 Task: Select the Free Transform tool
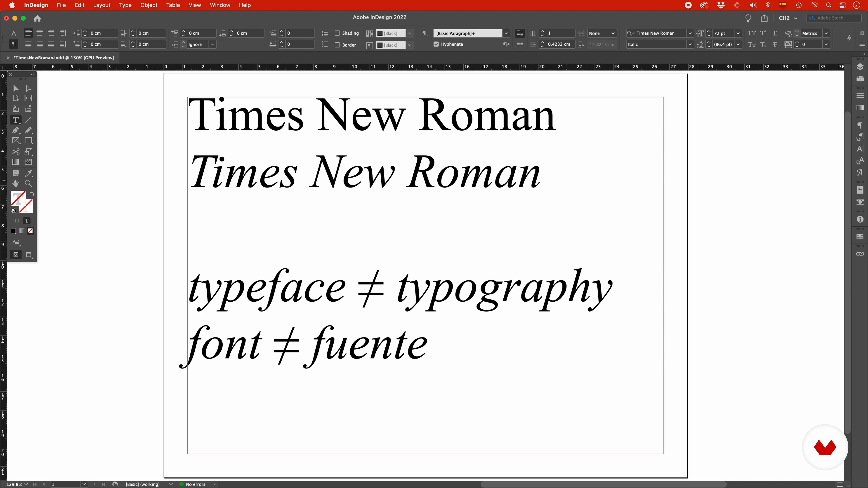(29, 152)
